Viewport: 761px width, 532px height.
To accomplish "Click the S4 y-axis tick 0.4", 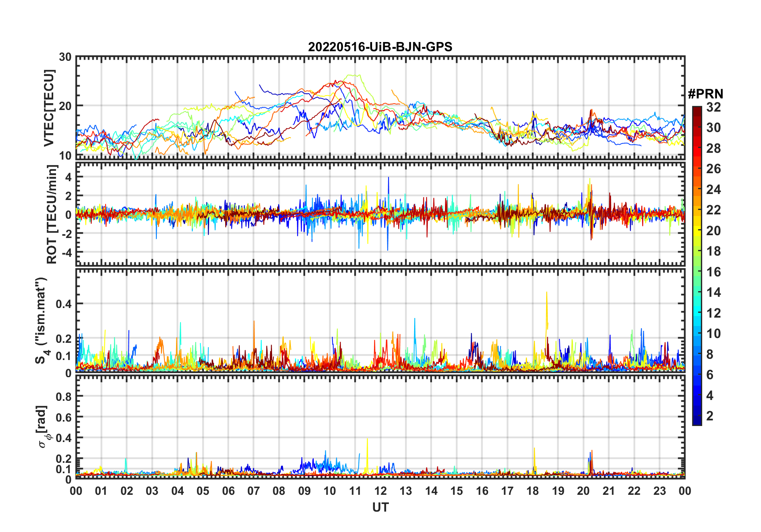I will 64,304.
